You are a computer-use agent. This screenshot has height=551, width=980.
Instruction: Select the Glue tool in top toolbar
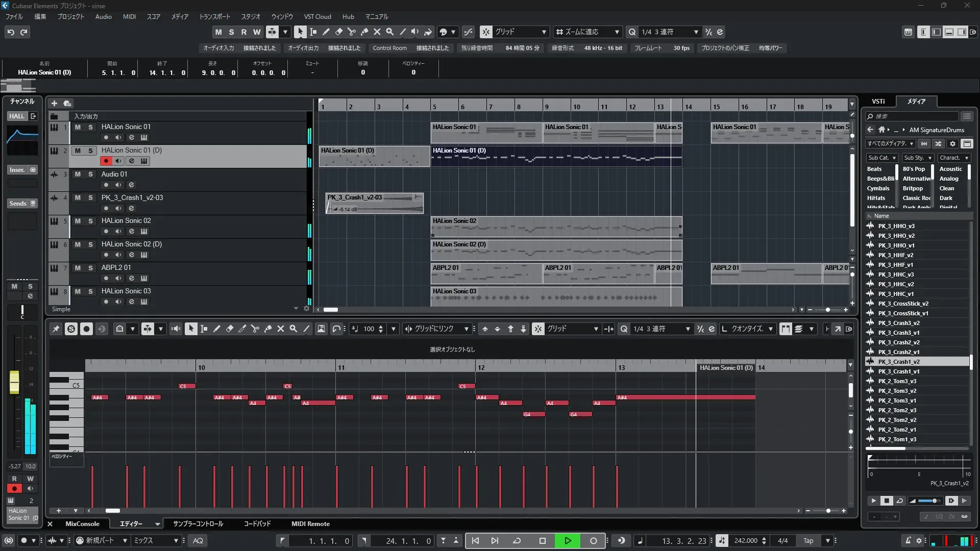tap(364, 32)
